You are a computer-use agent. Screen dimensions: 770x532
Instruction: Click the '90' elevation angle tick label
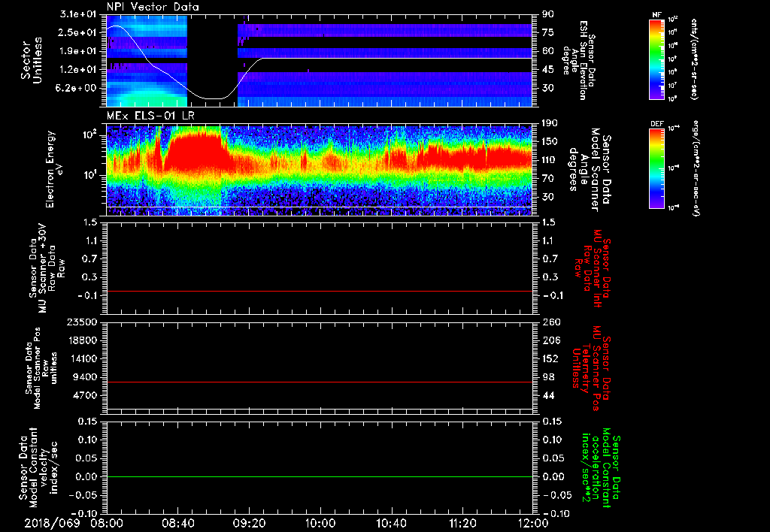coord(548,14)
